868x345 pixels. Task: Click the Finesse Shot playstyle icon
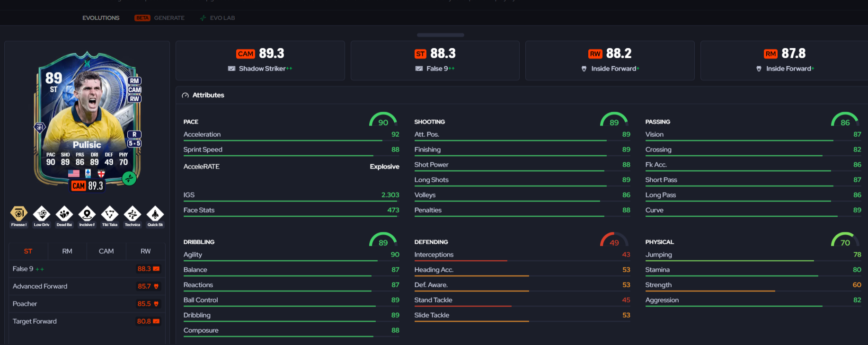tap(19, 214)
